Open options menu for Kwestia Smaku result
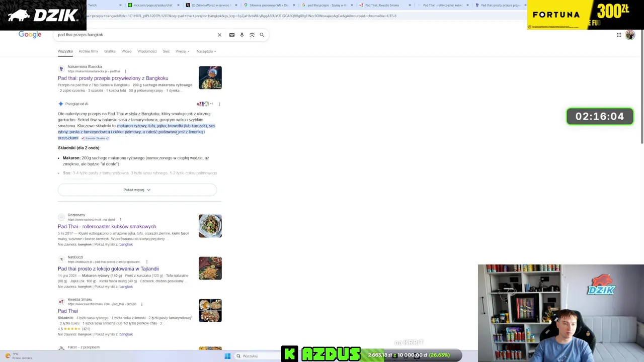644x362 pixels. coord(142,304)
